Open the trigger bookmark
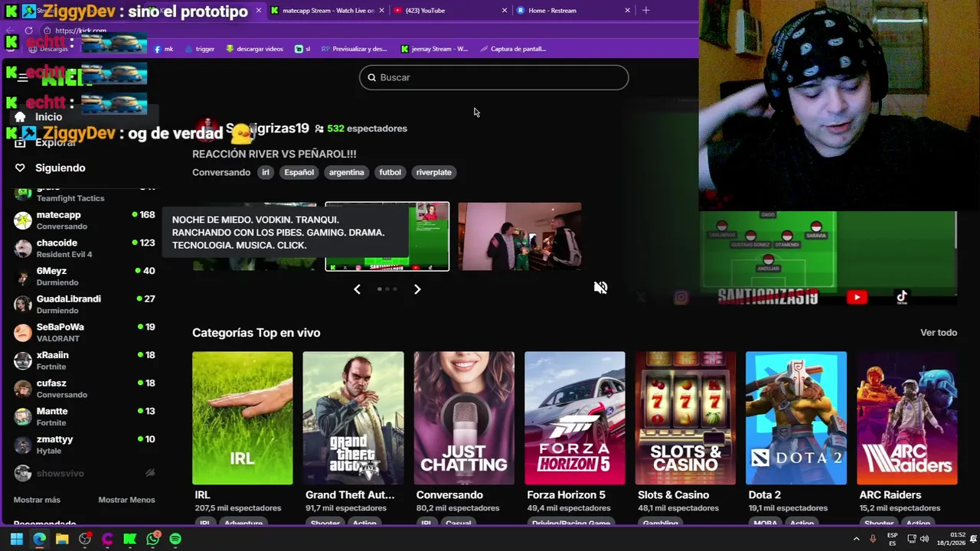The image size is (980, 551). click(199, 48)
